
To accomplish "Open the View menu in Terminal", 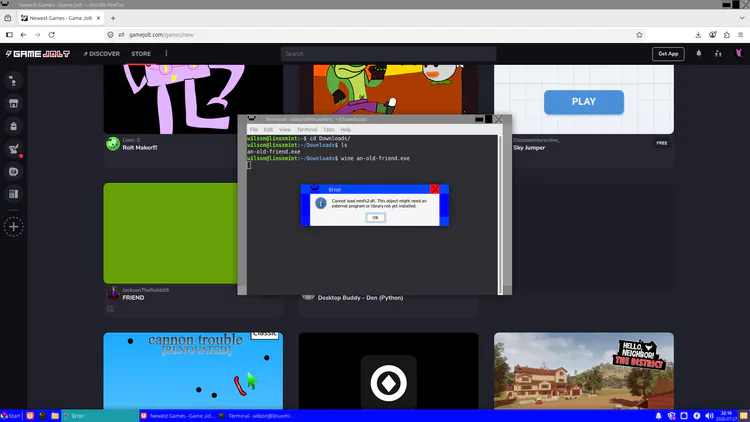I will click(x=285, y=130).
